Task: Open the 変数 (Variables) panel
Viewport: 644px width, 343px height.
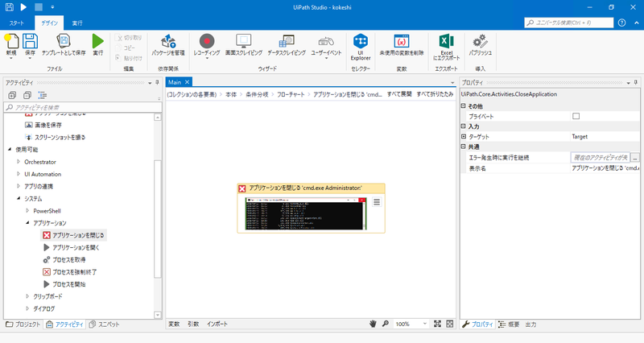Action: tap(174, 324)
